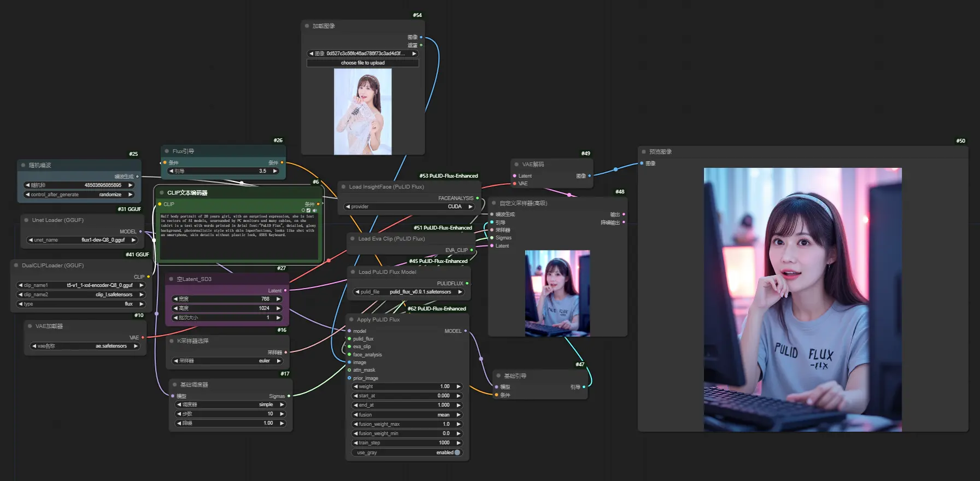Image resolution: width=980 pixels, height=481 pixels.
Task: Click the collapse dot on the DualCLIPLoader (GGUF) node
Action: (16, 266)
